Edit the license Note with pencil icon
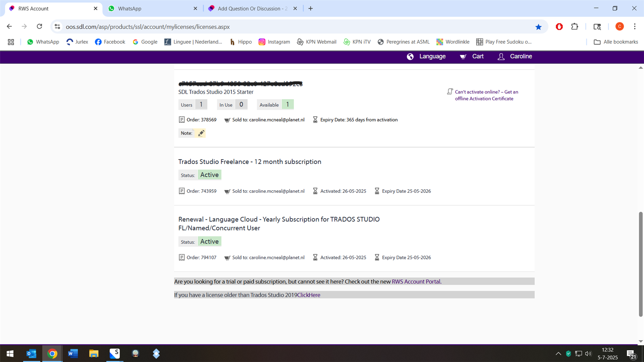 pyautogui.click(x=201, y=133)
